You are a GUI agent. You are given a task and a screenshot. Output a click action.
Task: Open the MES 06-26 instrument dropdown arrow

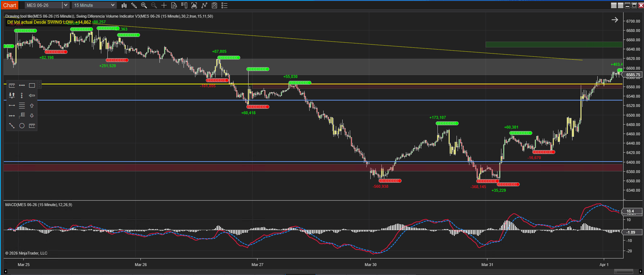pyautogui.click(x=65, y=5)
